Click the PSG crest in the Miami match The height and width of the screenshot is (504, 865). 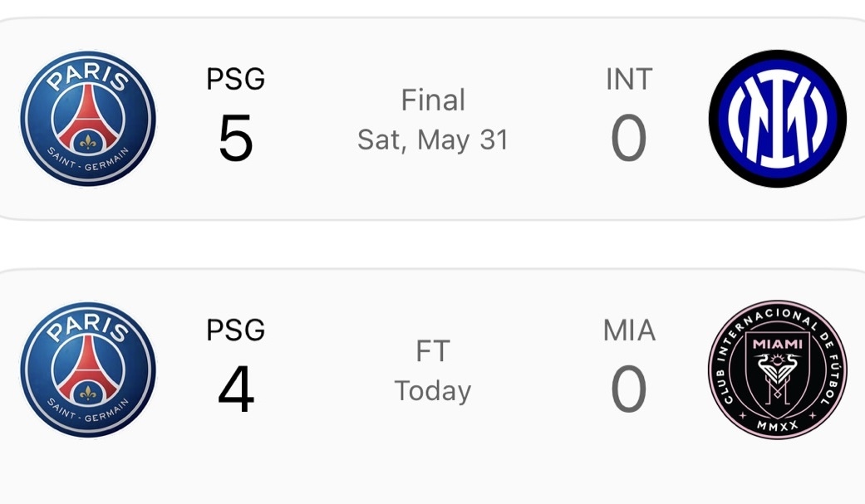coord(88,369)
